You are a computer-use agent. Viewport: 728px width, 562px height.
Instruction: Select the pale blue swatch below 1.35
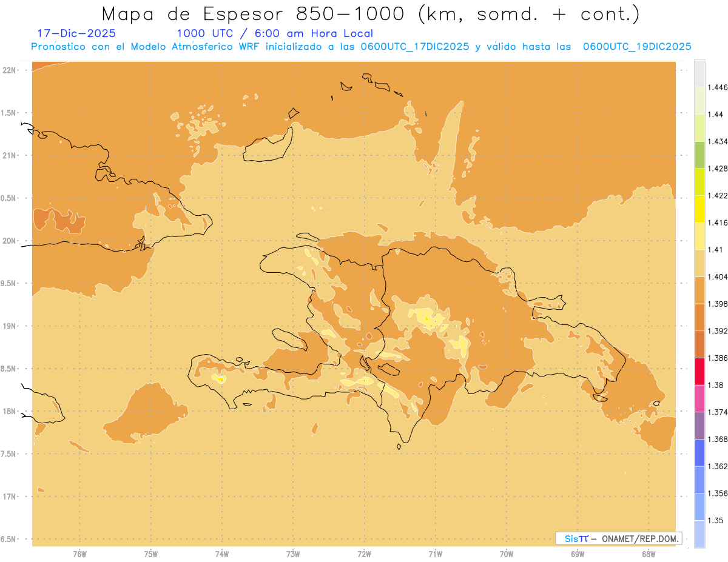(699, 534)
